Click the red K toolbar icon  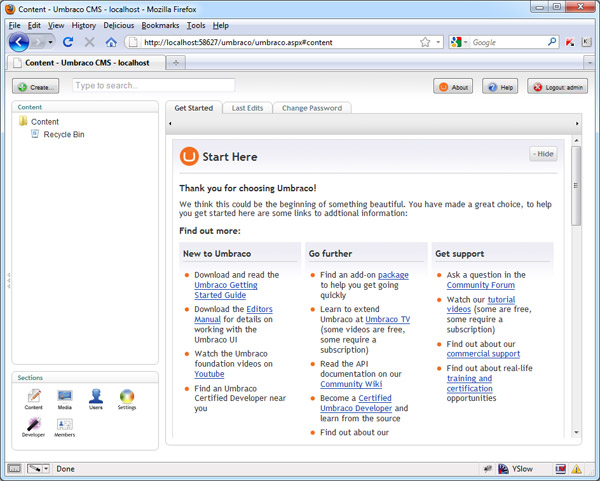[x=570, y=42]
